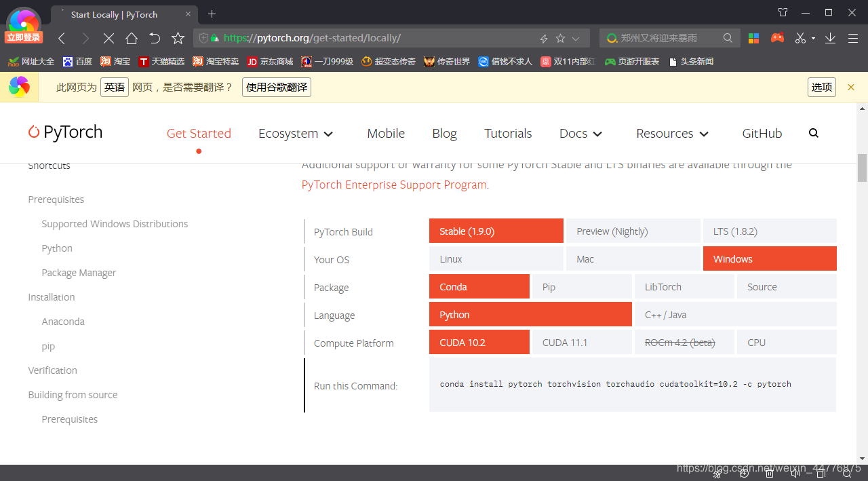Select C++ / Java language option
Image resolution: width=868 pixels, height=481 pixels.
pyautogui.click(x=736, y=314)
